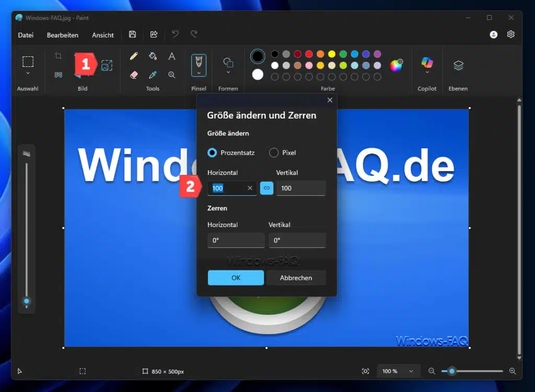Undo the last action
Viewport: 535px width, 392px height.
click(x=176, y=34)
